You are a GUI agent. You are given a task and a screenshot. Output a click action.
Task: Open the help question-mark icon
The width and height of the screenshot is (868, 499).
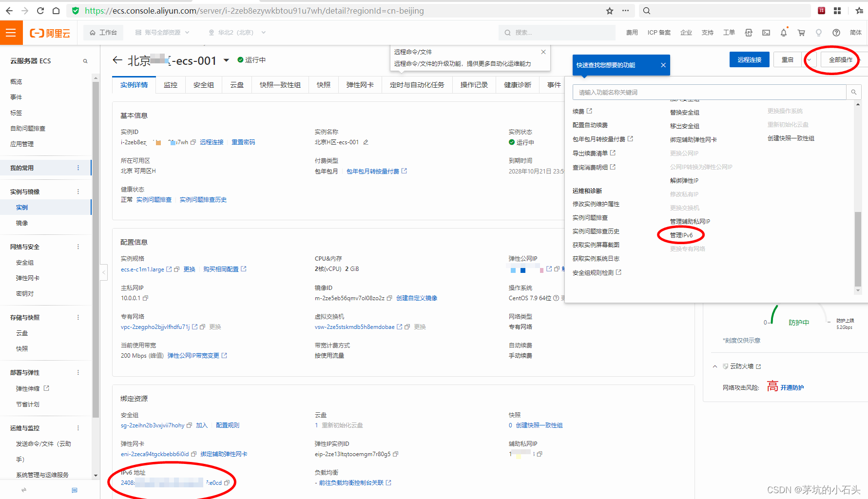pos(836,33)
